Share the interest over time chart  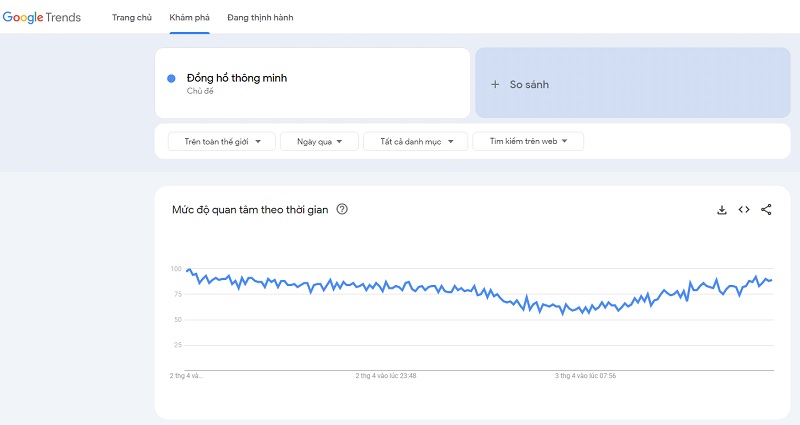tap(766, 210)
